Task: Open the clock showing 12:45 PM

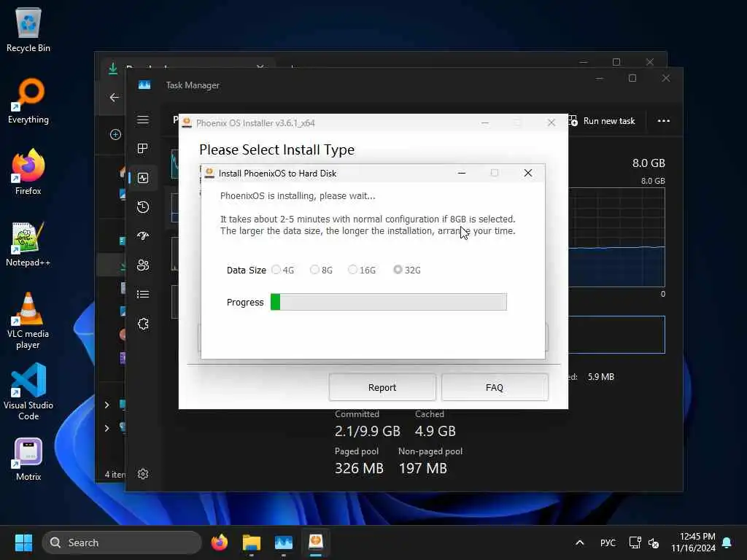Action: 693,542
